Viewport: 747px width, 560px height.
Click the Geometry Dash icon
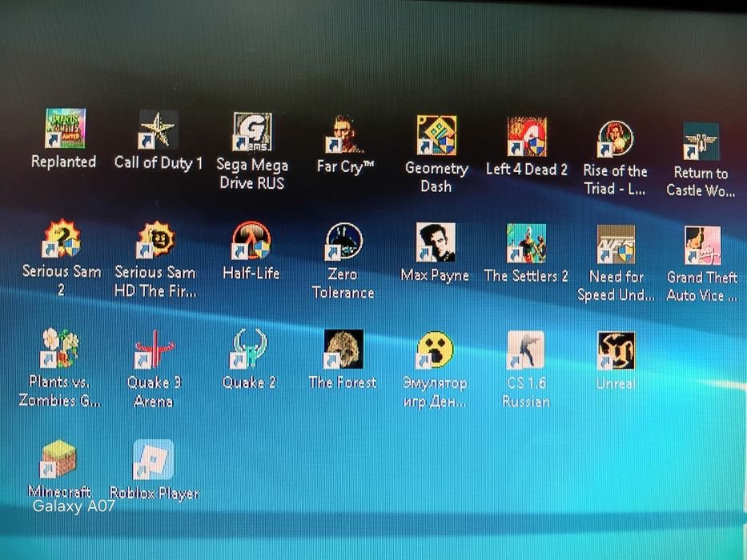click(x=436, y=136)
